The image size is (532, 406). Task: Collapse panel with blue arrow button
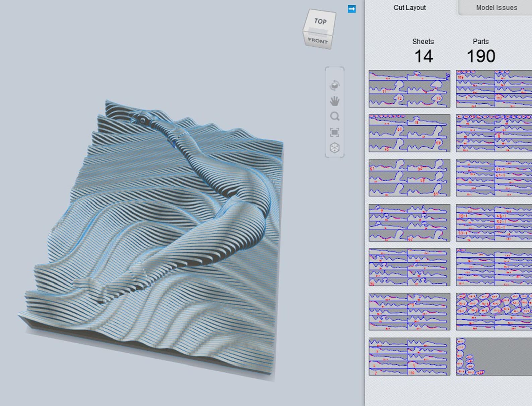(x=352, y=9)
